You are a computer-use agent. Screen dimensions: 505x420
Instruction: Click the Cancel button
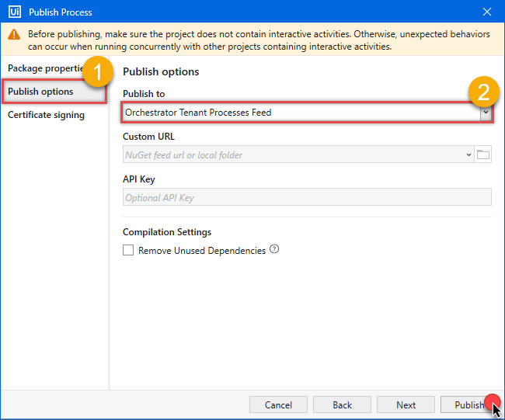(278, 404)
